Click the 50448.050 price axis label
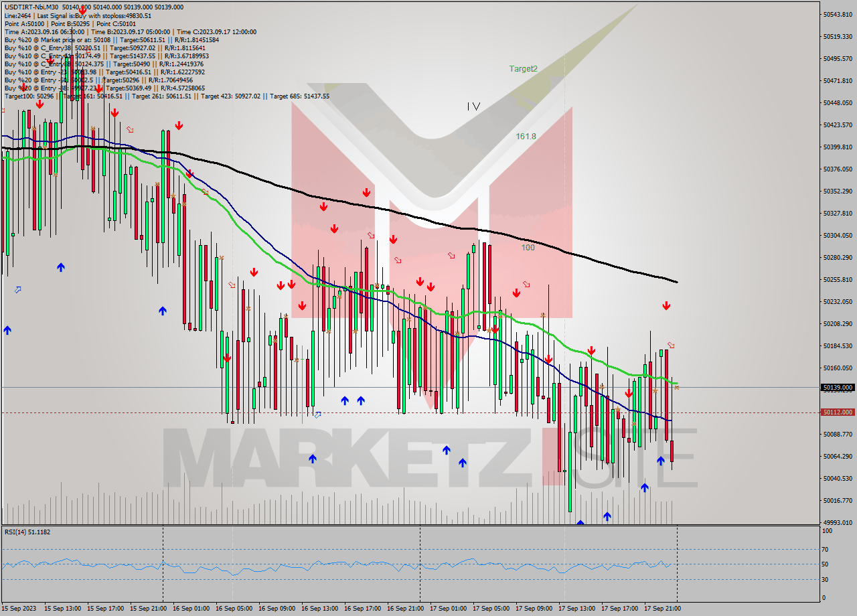 pos(838,102)
